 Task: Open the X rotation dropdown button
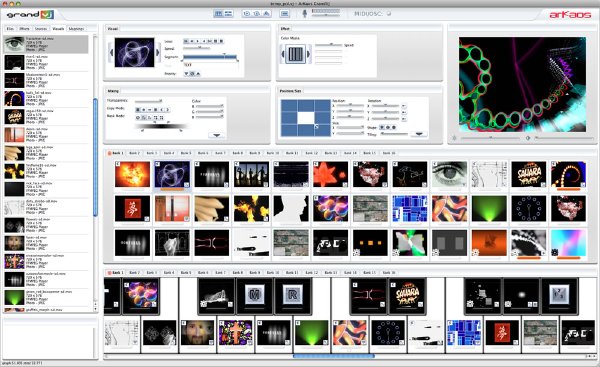click(404, 106)
